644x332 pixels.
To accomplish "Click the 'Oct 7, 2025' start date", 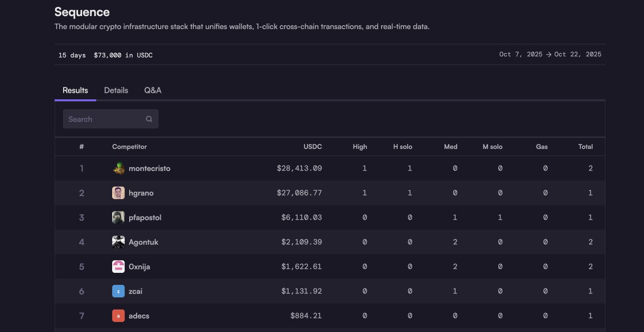I will pos(521,55).
